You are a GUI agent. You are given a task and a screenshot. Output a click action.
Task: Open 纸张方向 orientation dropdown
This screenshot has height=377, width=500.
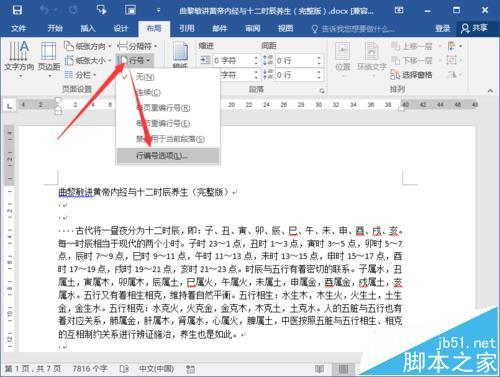[x=87, y=46]
